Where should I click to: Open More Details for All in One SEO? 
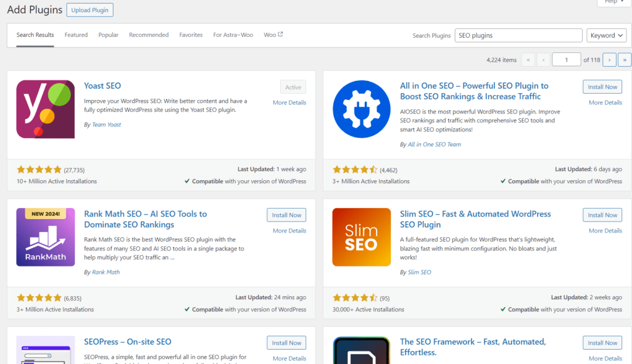coord(605,103)
